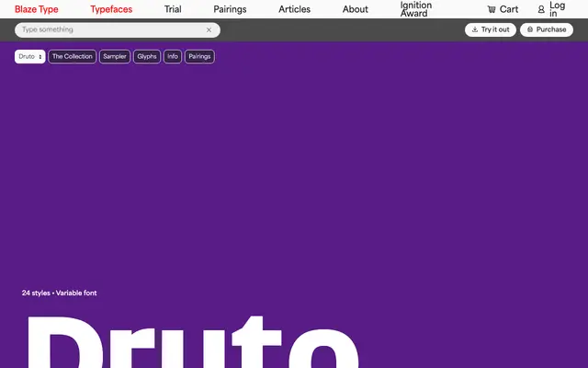Click the Purchase button
588x368 pixels.
547,29
